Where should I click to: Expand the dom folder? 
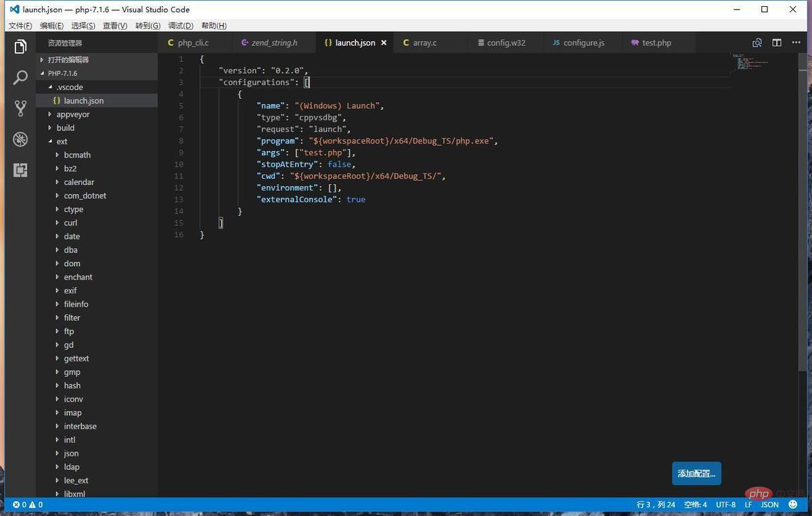tap(97, 263)
